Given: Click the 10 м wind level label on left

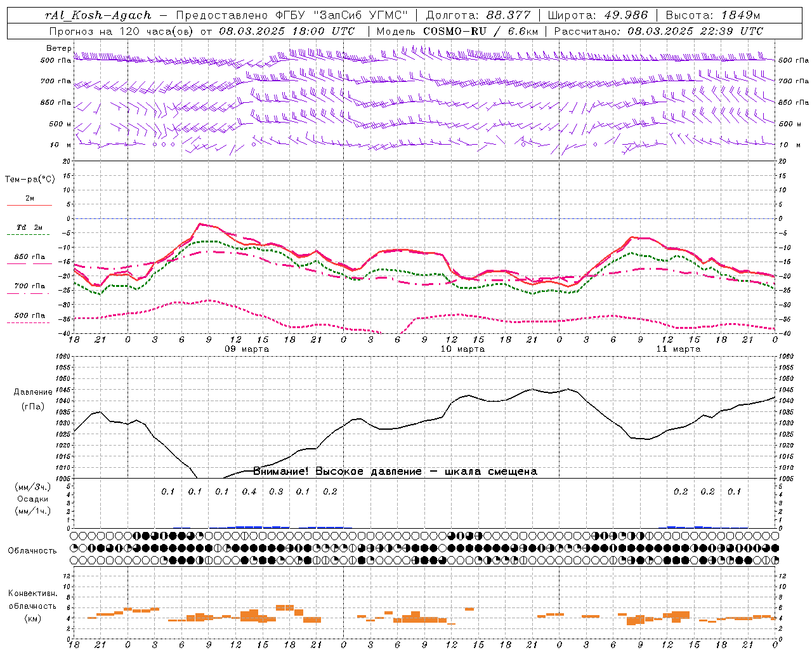Looking at the screenshot, I should pos(61,145).
